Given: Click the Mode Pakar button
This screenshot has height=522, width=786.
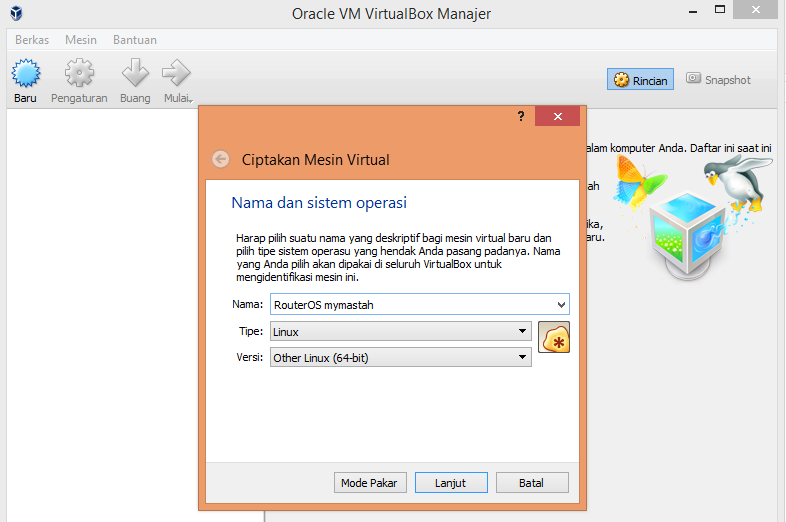Looking at the screenshot, I should 370,483.
